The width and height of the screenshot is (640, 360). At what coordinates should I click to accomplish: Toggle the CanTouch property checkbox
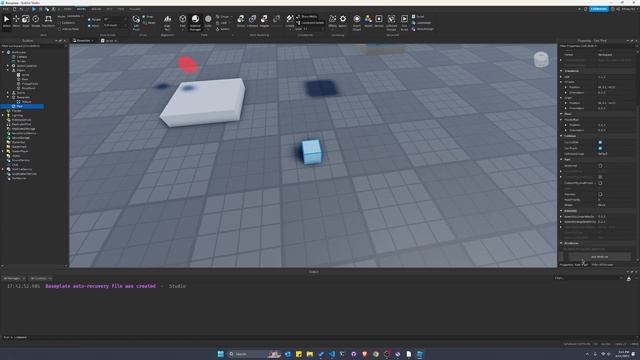[600, 148]
